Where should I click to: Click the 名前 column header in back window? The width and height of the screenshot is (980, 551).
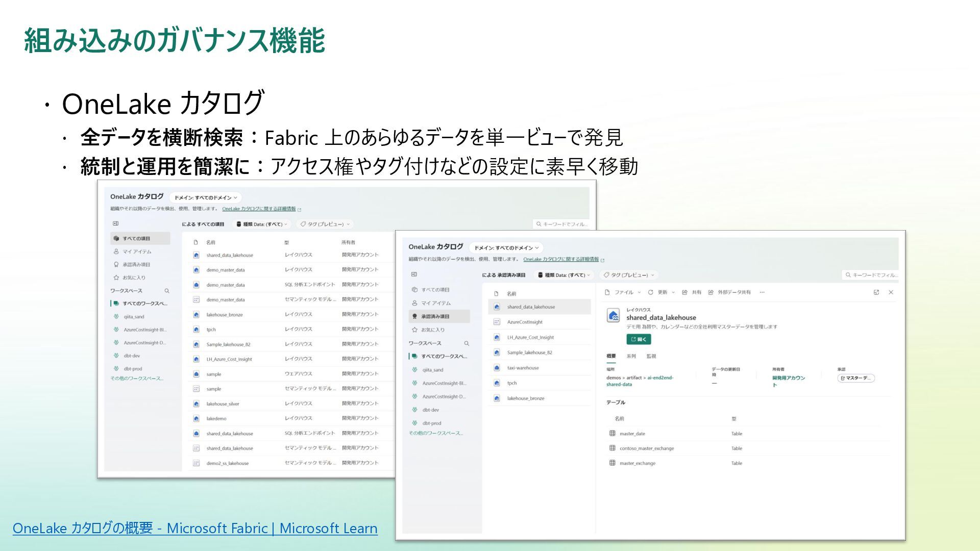point(211,242)
